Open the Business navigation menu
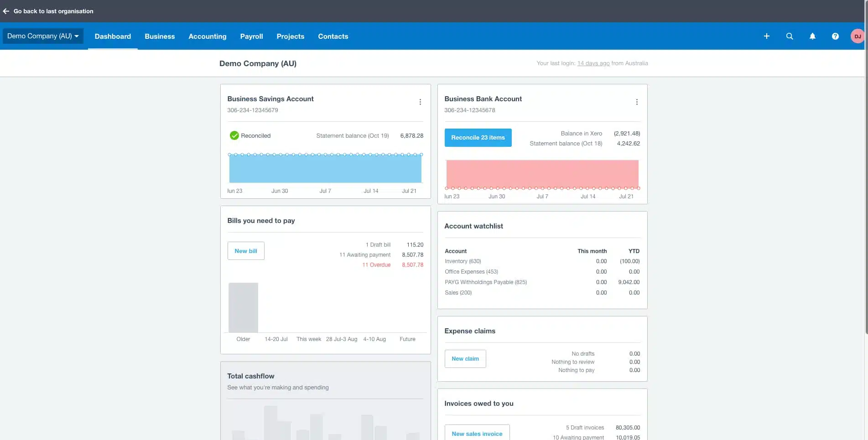Viewport: 868px width, 440px height. 160,36
